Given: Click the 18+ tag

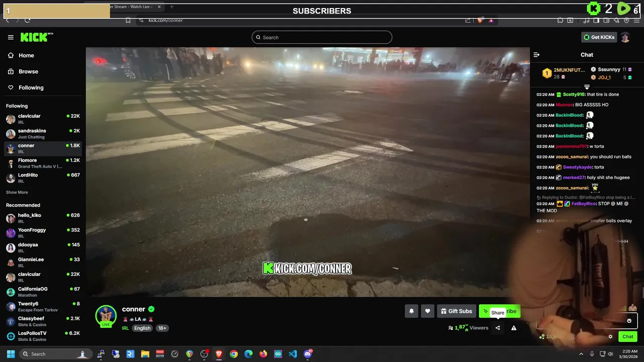Looking at the screenshot, I should point(162,328).
